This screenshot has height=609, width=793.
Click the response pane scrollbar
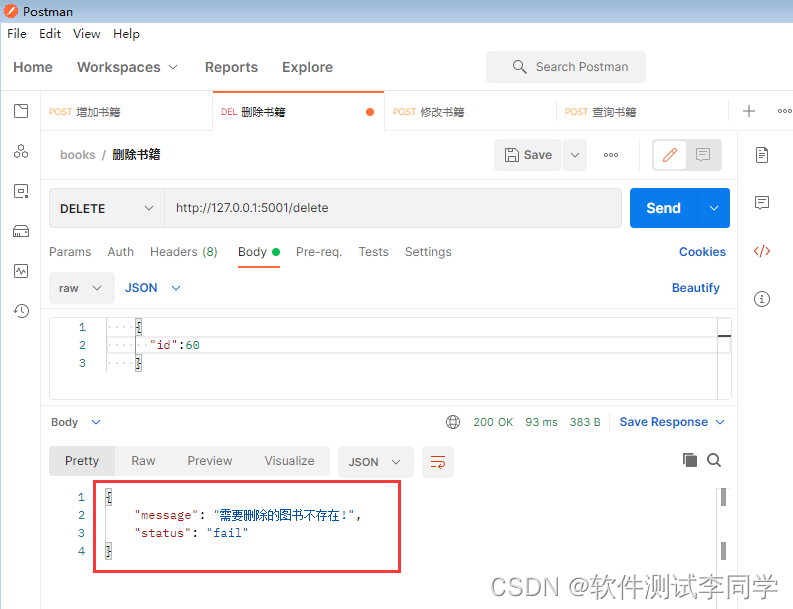(723, 526)
